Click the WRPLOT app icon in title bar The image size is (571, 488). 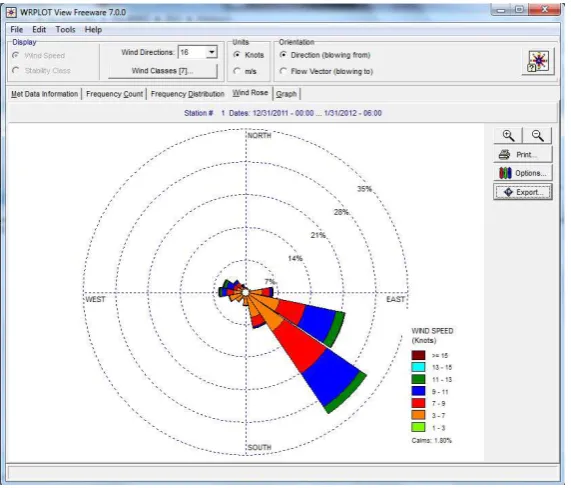11,12
